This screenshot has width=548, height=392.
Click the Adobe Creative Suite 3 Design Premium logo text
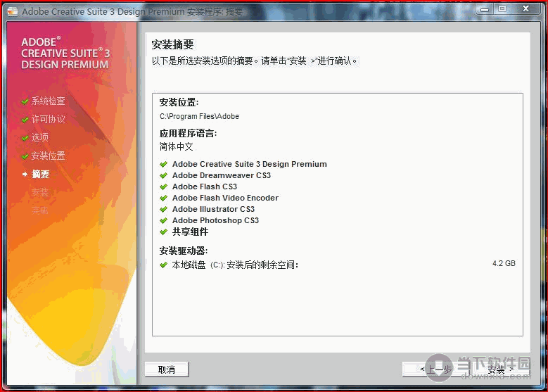point(65,53)
